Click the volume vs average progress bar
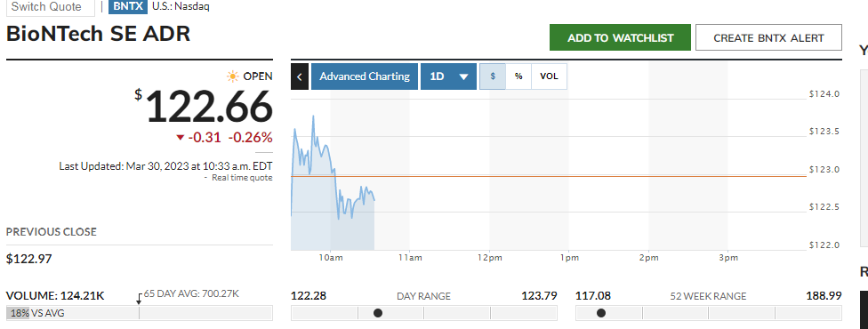The height and width of the screenshot is (329, 868). (x=140, y=313)
